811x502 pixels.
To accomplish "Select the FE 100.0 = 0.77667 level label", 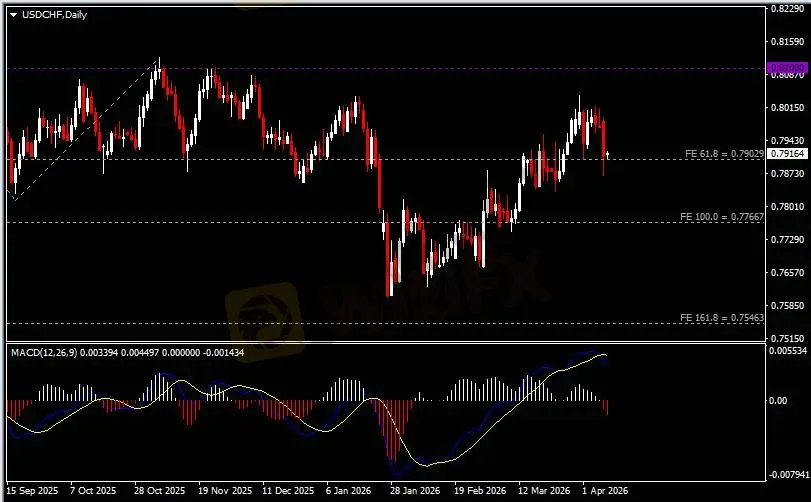I will tap(722, 216).
